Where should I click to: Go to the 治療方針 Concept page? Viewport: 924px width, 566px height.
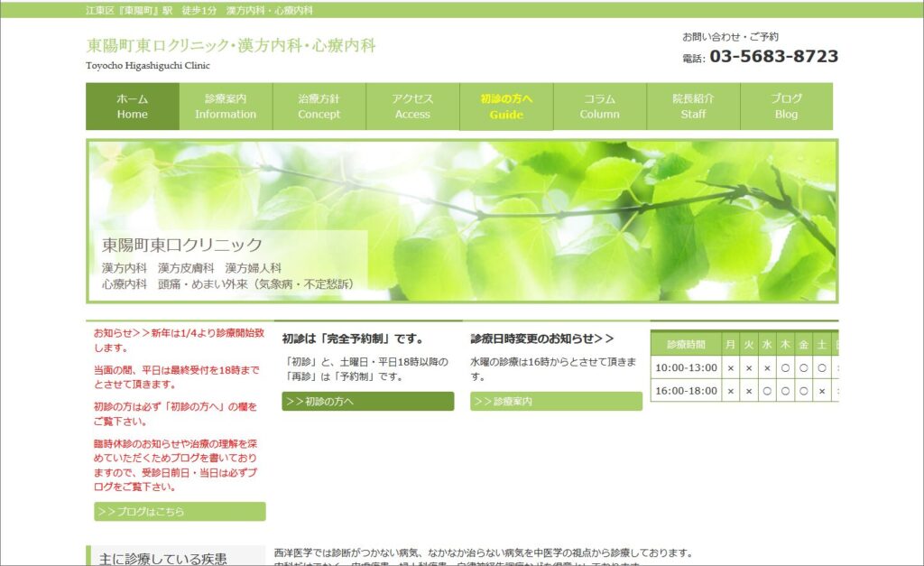[319, 107]
